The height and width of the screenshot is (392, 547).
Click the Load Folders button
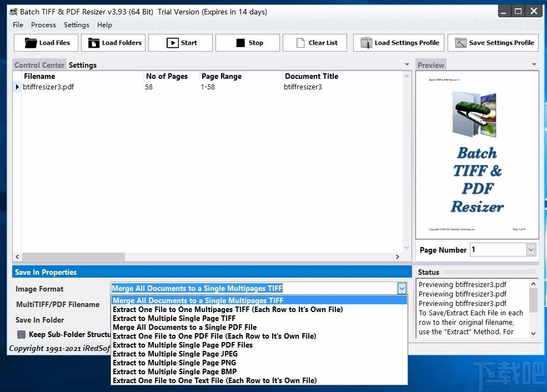(113, 43)
